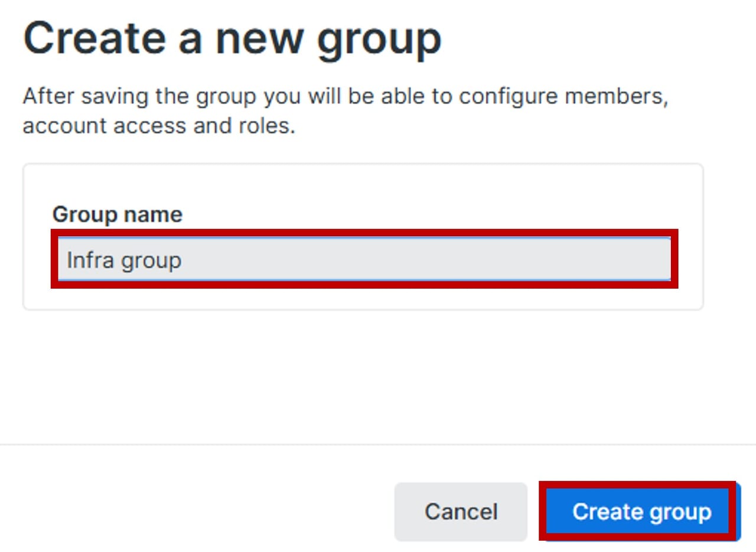Click the "Group name" field label
The image size is (756, 552).
coord(117,214)
